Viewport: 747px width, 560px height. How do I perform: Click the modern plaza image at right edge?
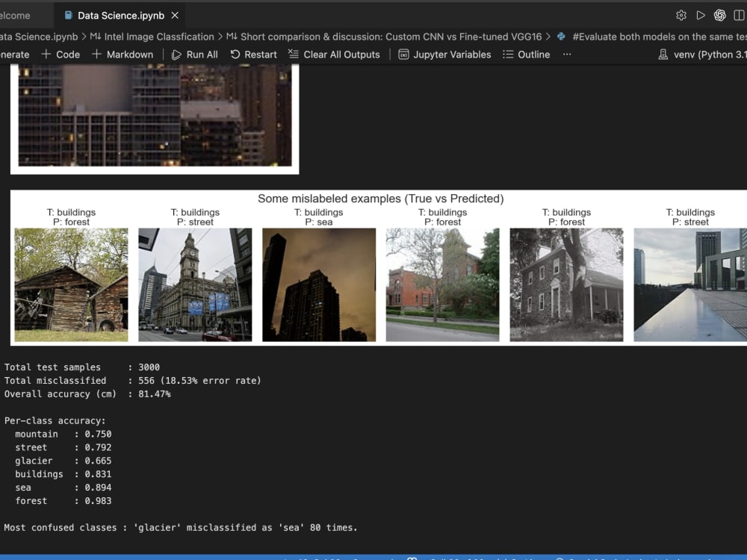pyautogui.click(x=690, y=284)
